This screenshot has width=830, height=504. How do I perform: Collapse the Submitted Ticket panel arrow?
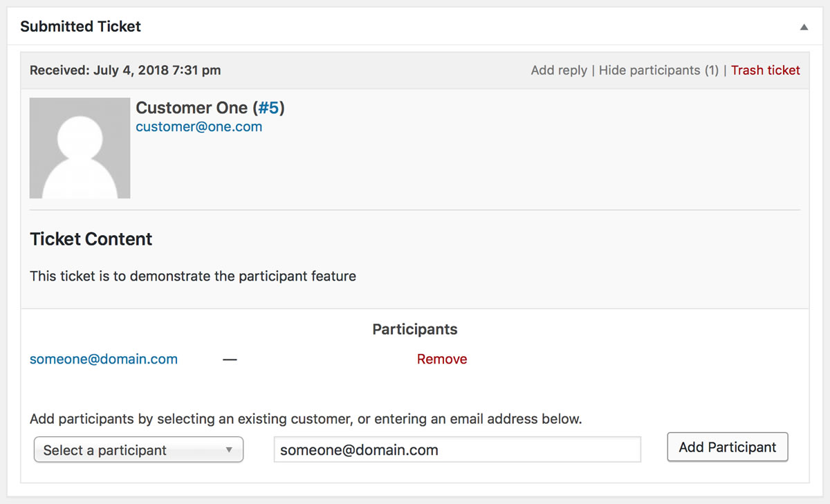point(804,27)
